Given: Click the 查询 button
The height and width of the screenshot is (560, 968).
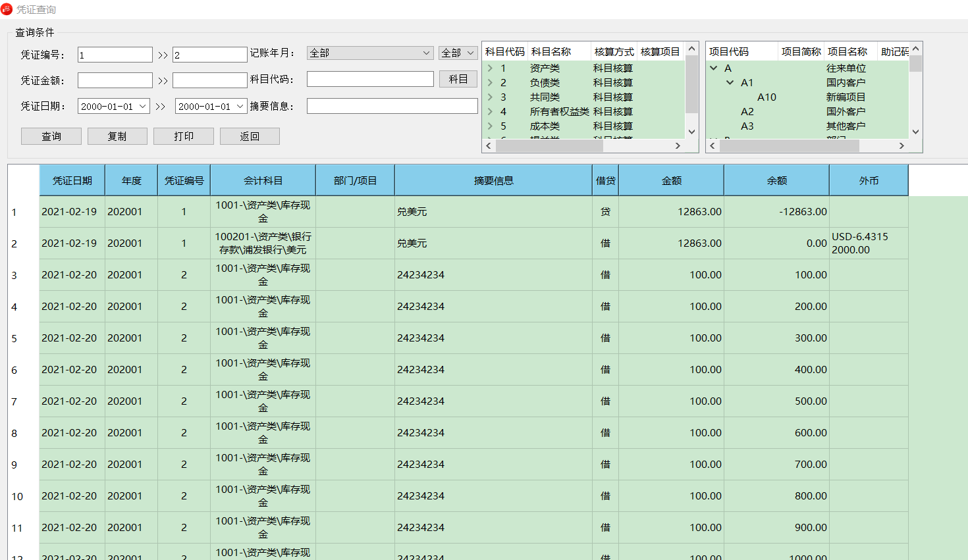Looking at the screenshot, I should (x=51, y=136).
